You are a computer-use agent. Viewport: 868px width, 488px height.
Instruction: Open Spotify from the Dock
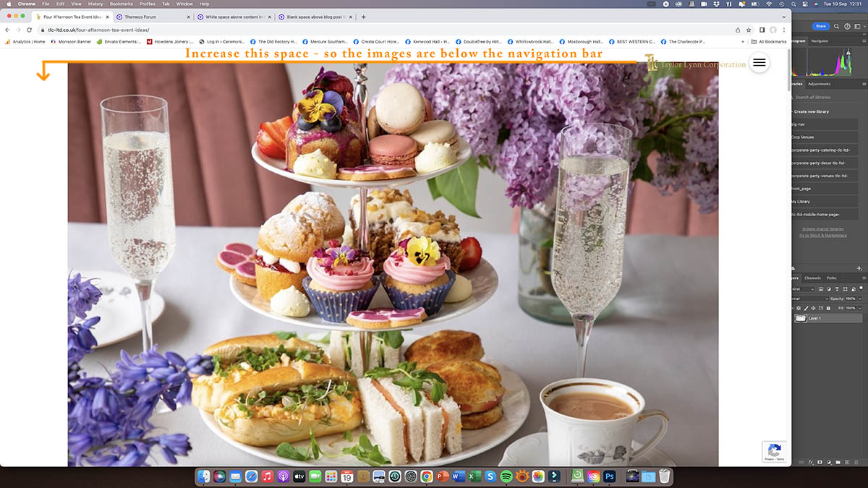pos(506,476)
